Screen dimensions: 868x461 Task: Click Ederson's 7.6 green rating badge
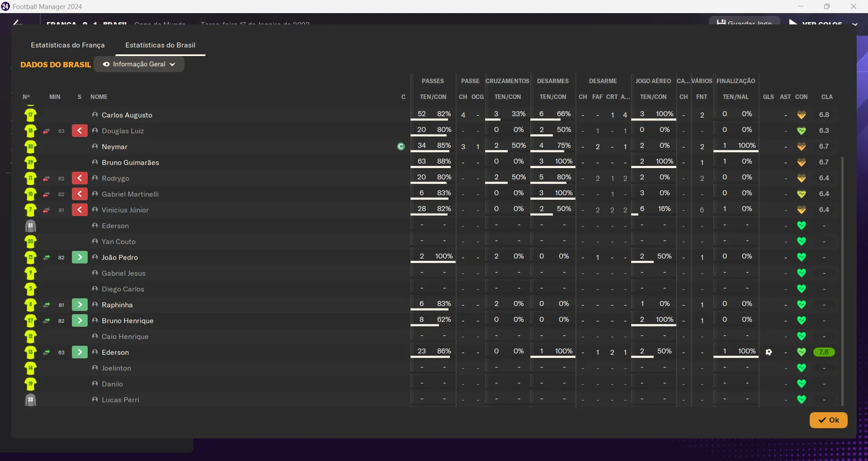(824, 352)
